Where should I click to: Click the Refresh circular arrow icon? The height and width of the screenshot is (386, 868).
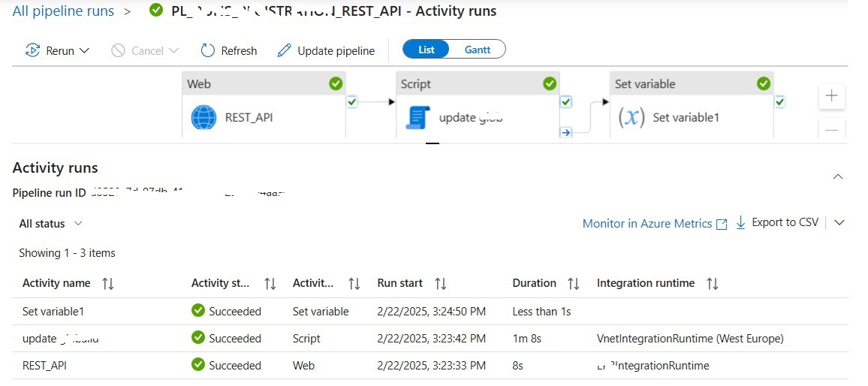207,50
